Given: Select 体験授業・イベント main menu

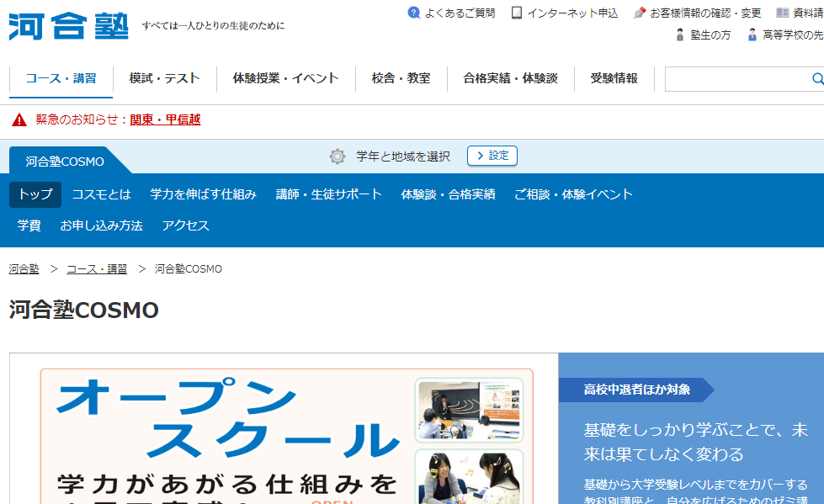Looking at the screenshot, I should [x=286, y=78].
